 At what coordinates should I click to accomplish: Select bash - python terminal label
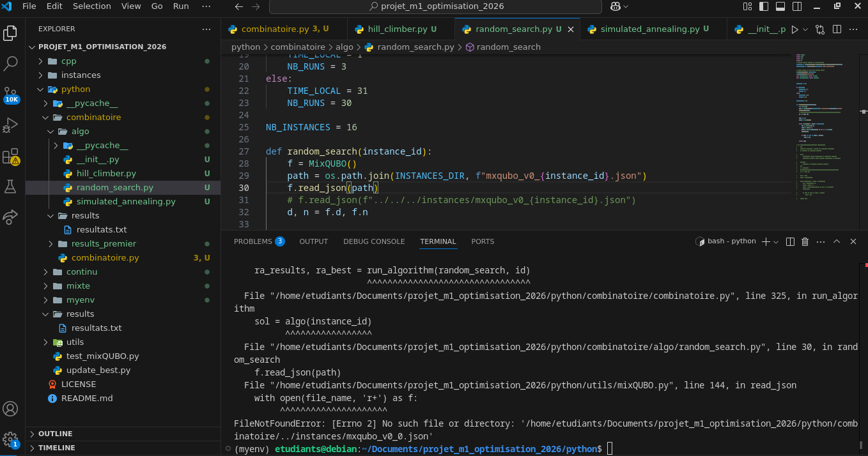(726, 241)
